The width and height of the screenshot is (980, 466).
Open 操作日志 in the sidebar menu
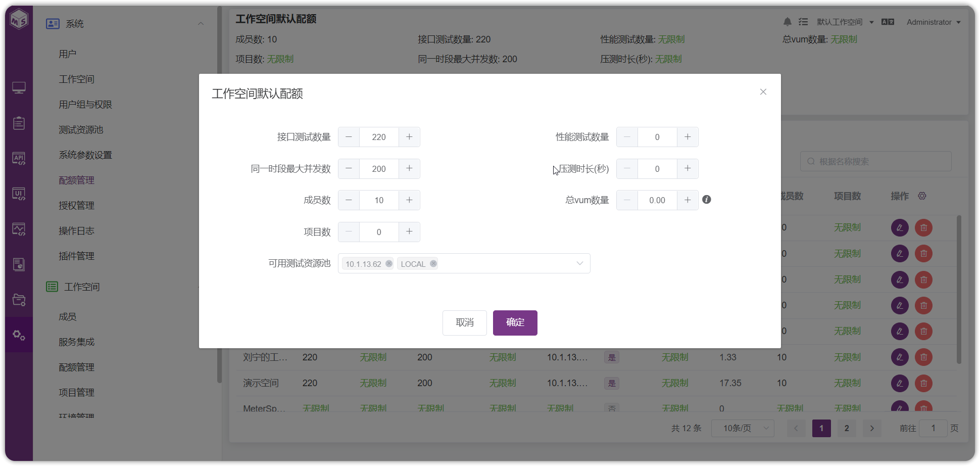point(76,231)
